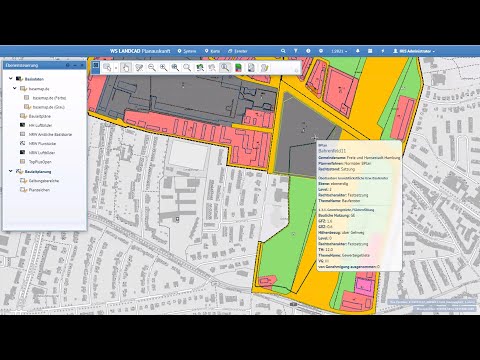The image size is (480, 360).
Task: Click the colored layers legend icon
Action: pyautogui.click(x=238, y=68)
